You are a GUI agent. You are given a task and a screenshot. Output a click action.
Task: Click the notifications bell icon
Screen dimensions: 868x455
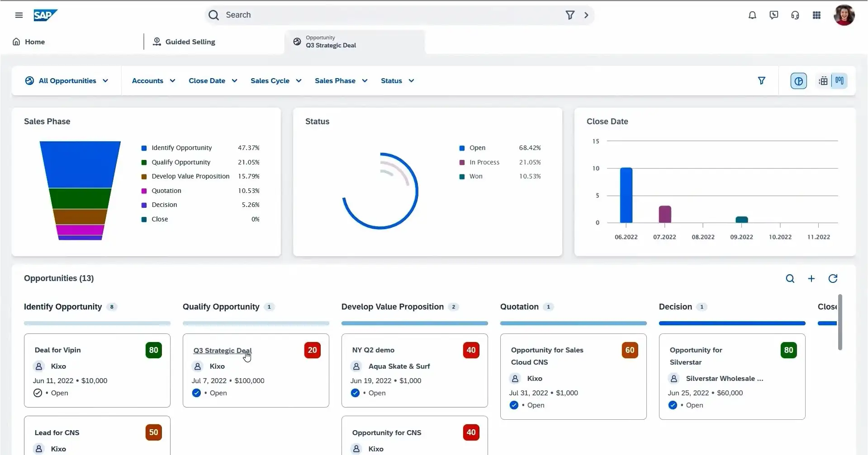(752, 15)
